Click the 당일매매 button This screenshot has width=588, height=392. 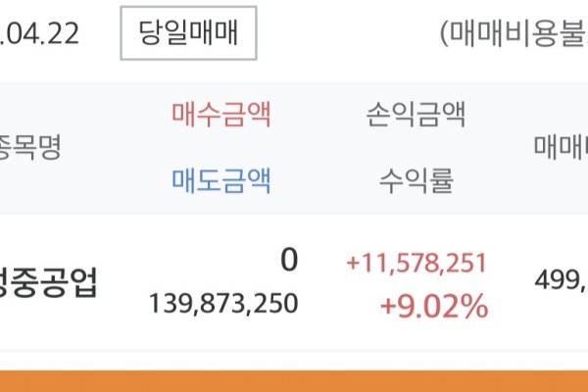pyautogui.click(x=189, y=34)
